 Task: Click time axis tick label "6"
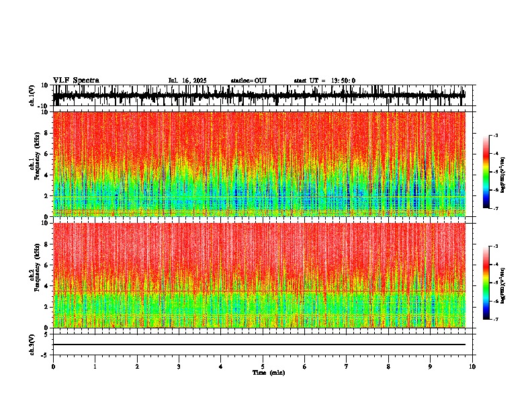tap(304, 367)
